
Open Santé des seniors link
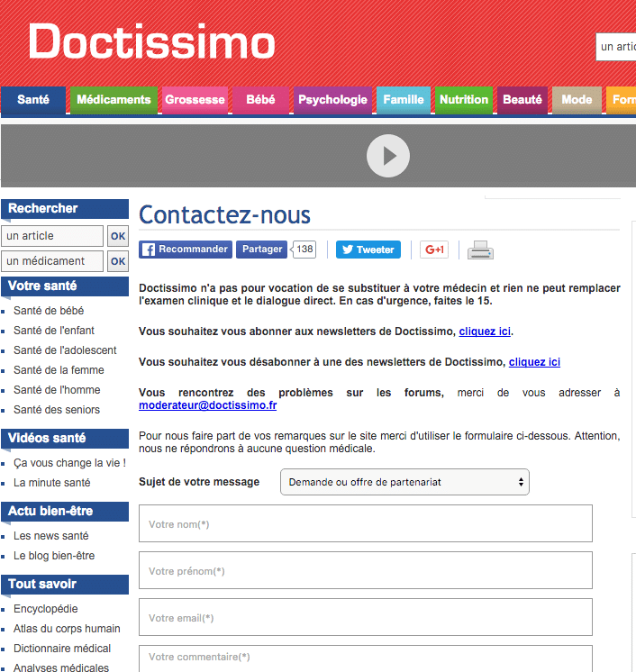(57, 410)
